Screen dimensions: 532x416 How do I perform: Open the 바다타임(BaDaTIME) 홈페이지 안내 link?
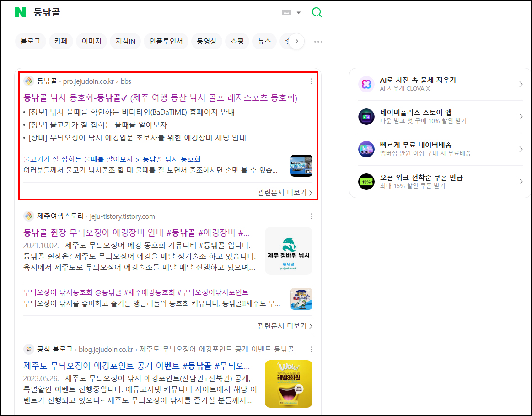tap(132, 112)
